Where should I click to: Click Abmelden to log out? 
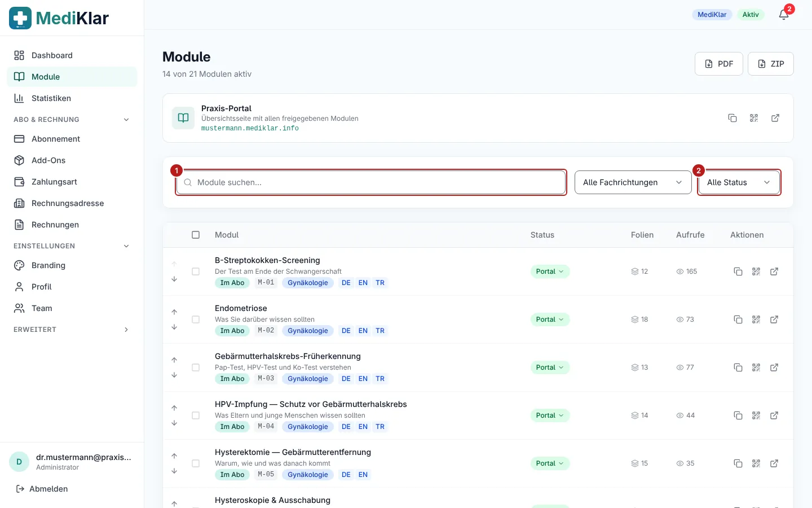pos(42,489)
